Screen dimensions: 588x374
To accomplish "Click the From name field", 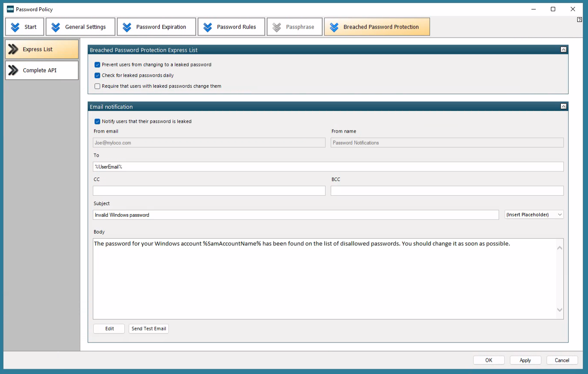I will pos(447,143).
